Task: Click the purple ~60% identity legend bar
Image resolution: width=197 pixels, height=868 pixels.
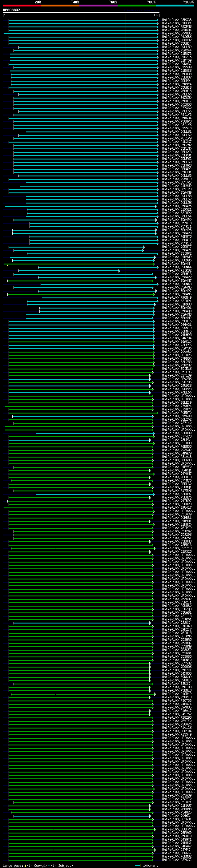Action: tap(98, 6)
